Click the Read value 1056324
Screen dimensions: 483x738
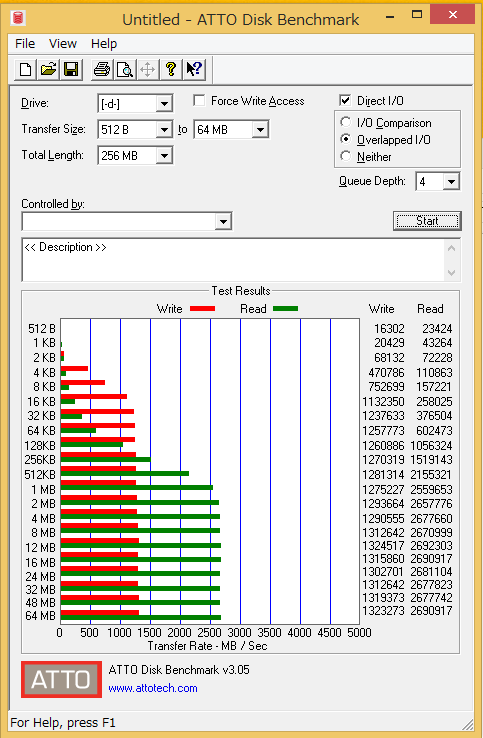click(431, 445)
